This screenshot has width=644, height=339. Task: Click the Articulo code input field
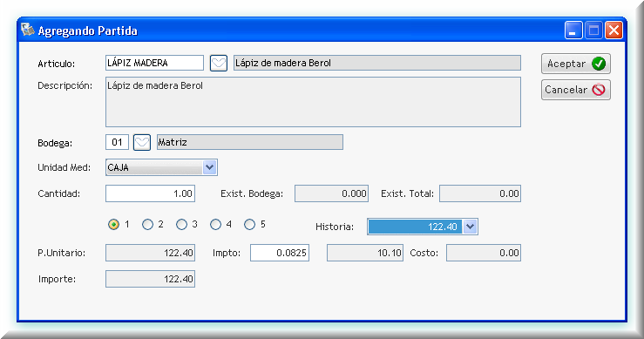pos(154,63)
